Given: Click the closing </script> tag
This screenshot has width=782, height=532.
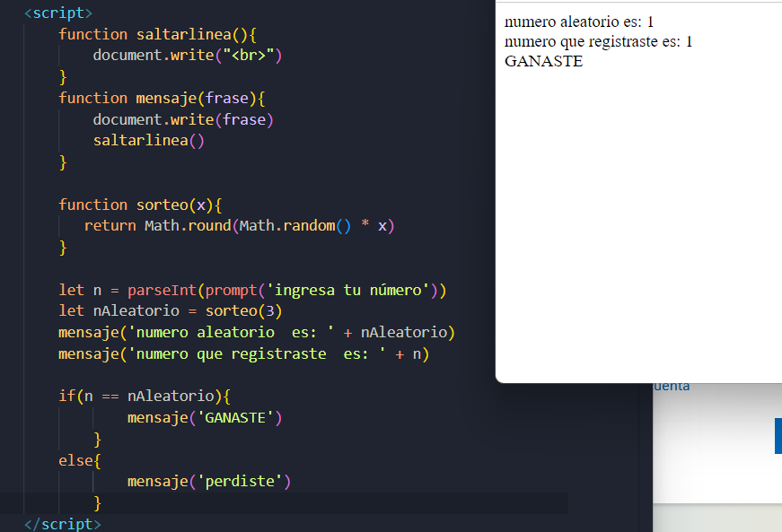Looking at the screenshot, I should coord(63,524).
